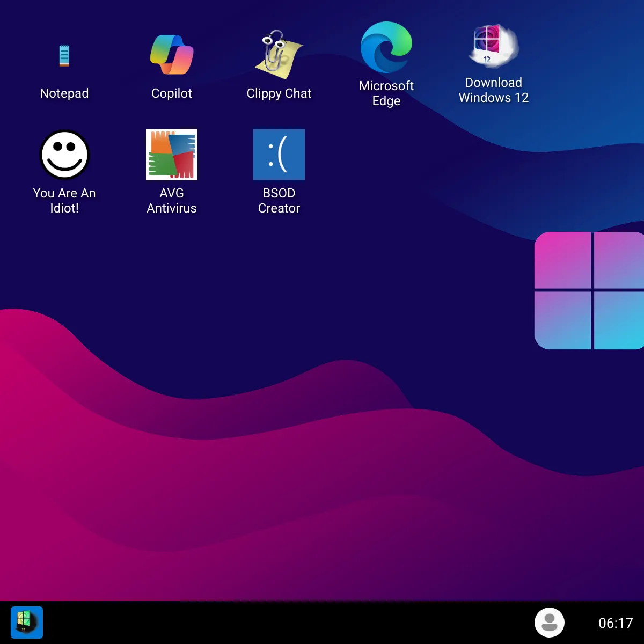Click the "You Are An Idiot!" label
Viewport: 644px width, 644px height.
point(64,201)
